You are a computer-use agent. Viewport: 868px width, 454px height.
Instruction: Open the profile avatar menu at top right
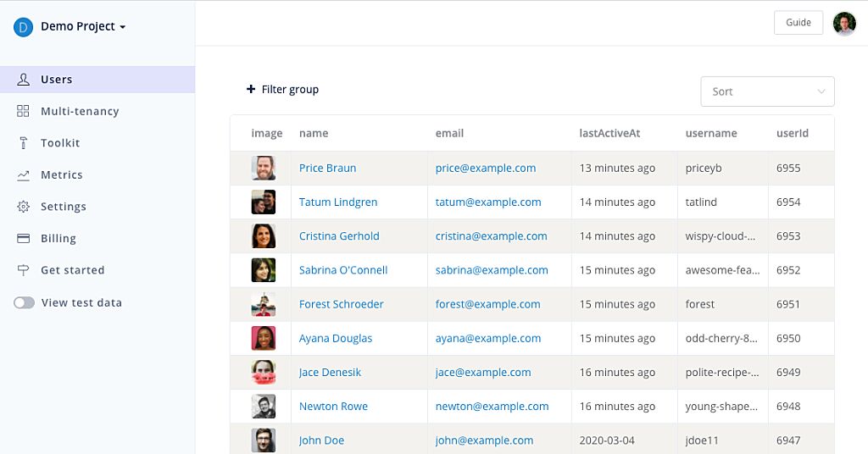[844, 23]
